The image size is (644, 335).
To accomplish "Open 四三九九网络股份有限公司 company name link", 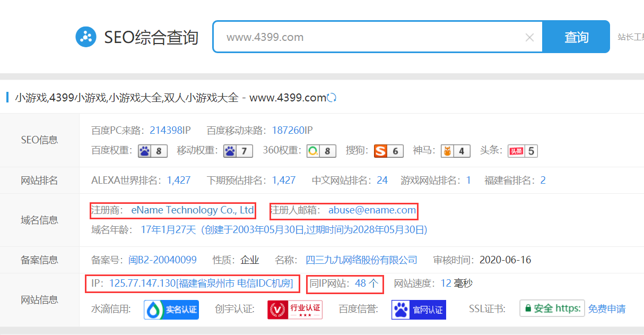I will pyautogui.click(x=361, y=260).
